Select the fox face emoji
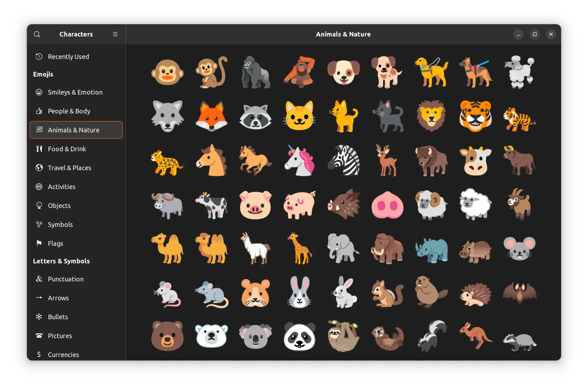The image size is (588, 390). coord(211,116)
